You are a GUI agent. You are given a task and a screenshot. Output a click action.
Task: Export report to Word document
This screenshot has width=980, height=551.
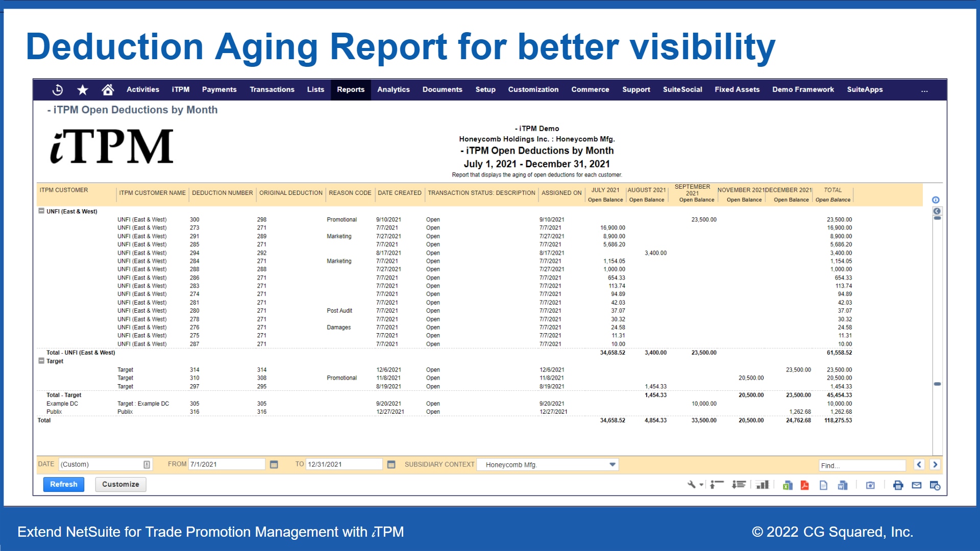coord(843,485)
